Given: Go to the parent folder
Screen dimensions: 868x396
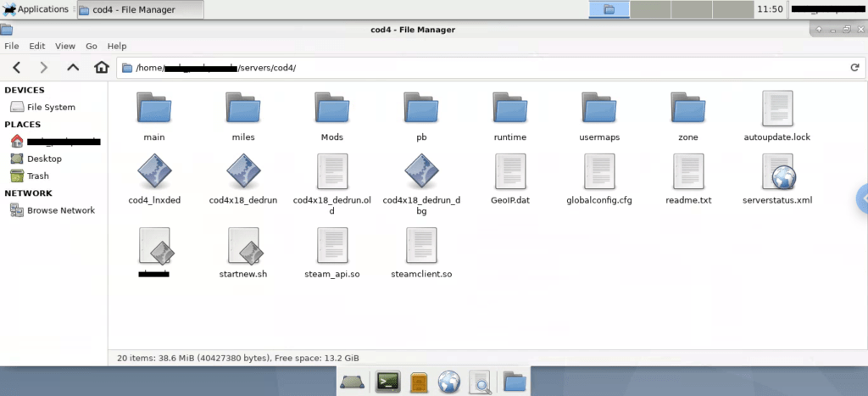Looking at the screenshot, I should 73,68.
